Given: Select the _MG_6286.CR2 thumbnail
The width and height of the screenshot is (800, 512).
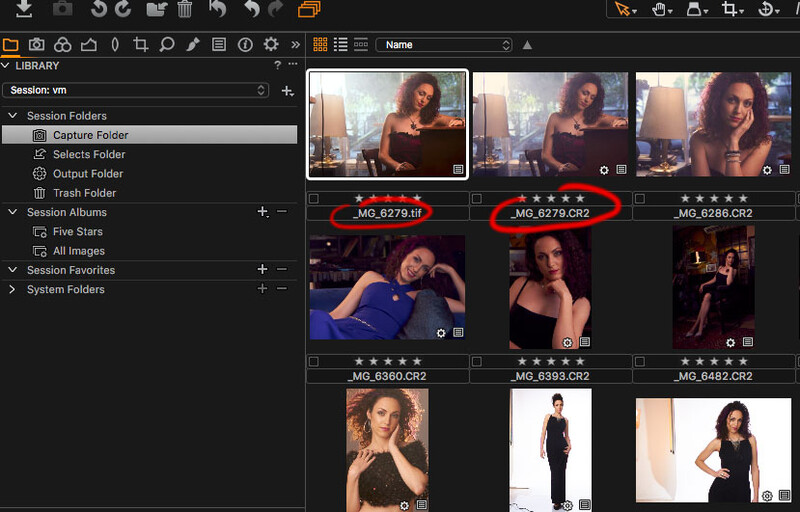Looking at the screenshot, I should (x=713, y=124).
